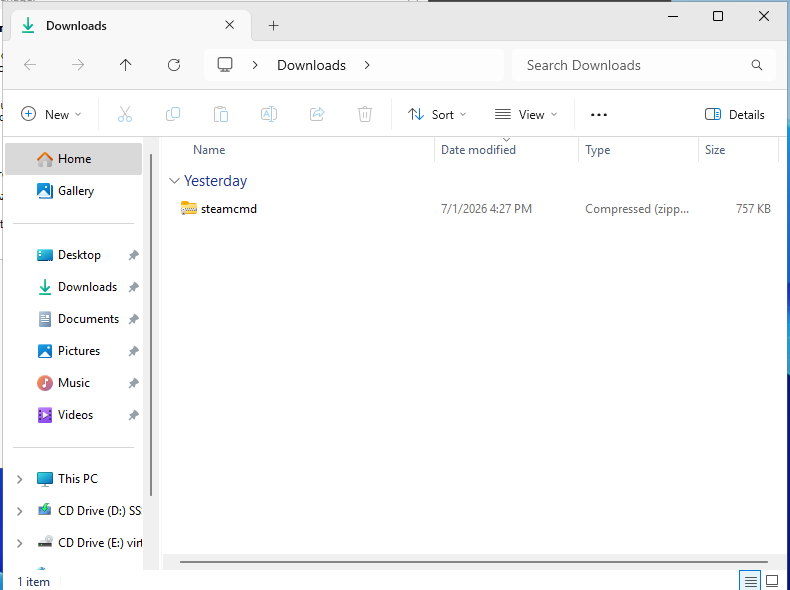
Task: Click the Cut scissors icon
Action: point(125,114)
